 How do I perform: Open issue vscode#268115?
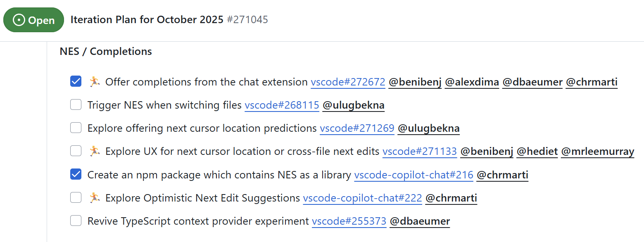point(282,105)
